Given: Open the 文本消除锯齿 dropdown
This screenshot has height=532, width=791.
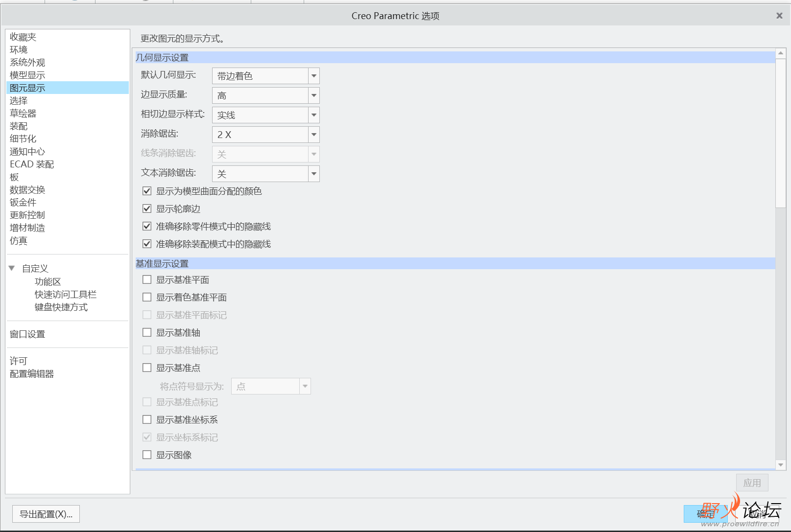Looking at the screenshot, I should pyautogui.click(x=314, y=174).
